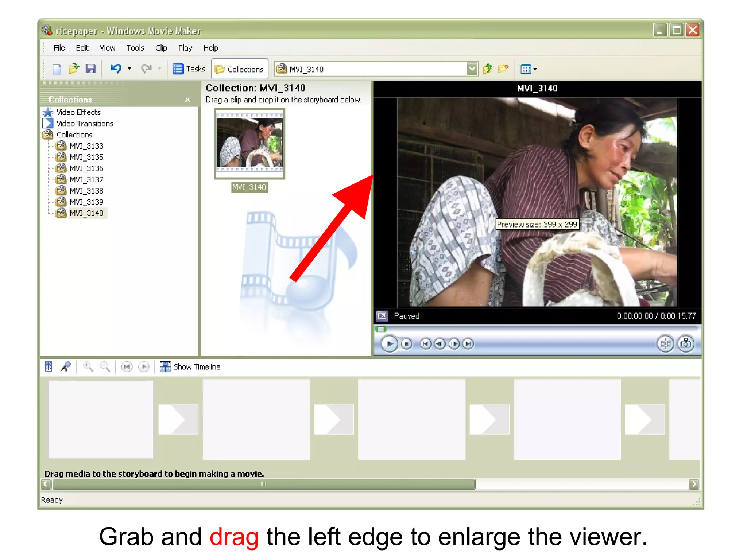The height and width of the screenshot is (560, 747).
Task: Click the MVI_3140 clip name label
Action: point(249,187)
